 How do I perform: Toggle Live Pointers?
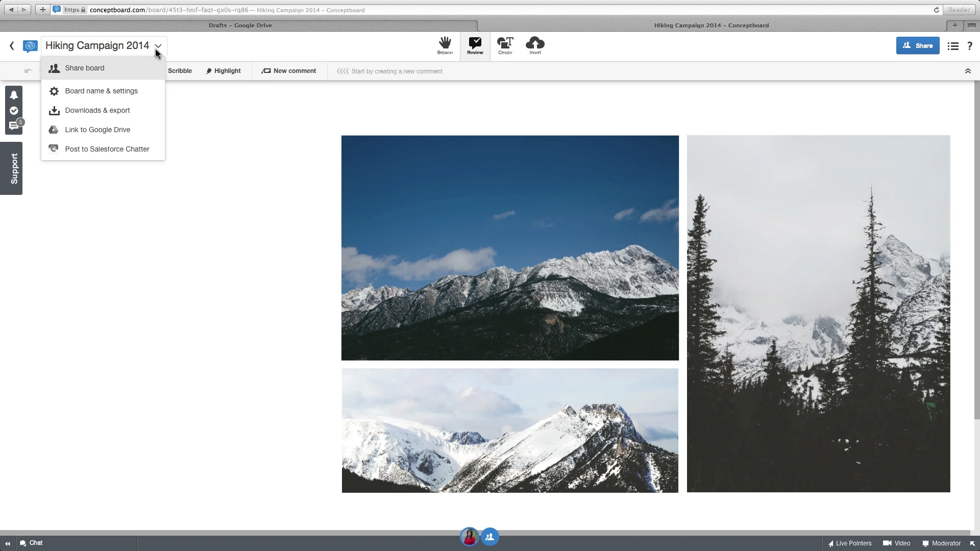(x=850, y=543)
